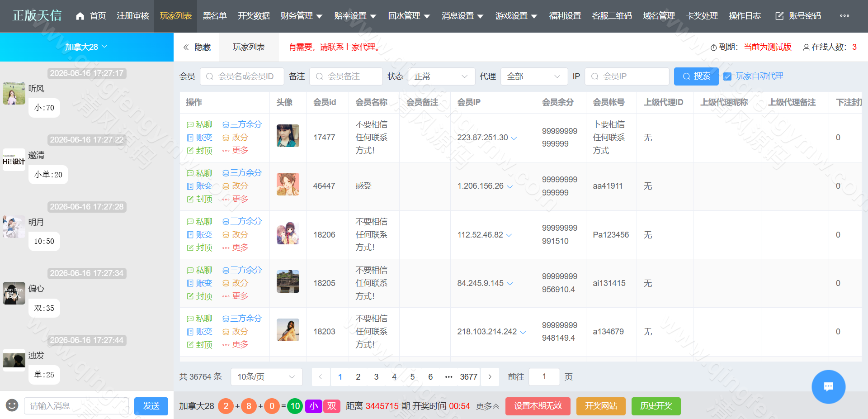This screenshot has height=419, width=868.
Task: Click 改分 for member 46447
Action: click(x=235, y=186)
